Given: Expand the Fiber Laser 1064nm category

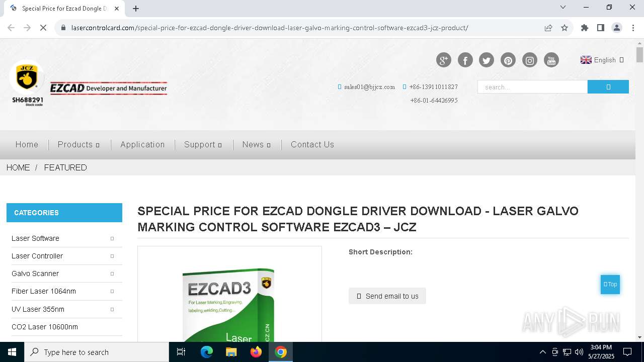Looking at the screenshot, I should pyautogui.click(x=112, y=291).
